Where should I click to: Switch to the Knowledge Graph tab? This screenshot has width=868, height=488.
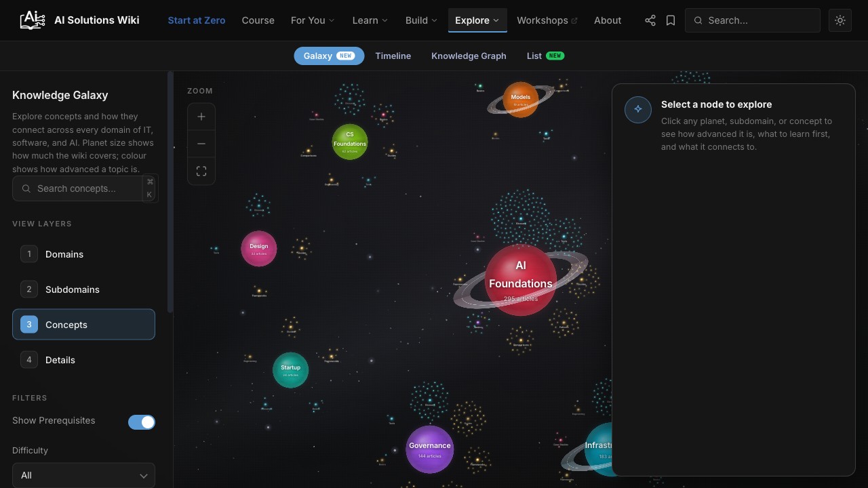[x=469, y=56]
